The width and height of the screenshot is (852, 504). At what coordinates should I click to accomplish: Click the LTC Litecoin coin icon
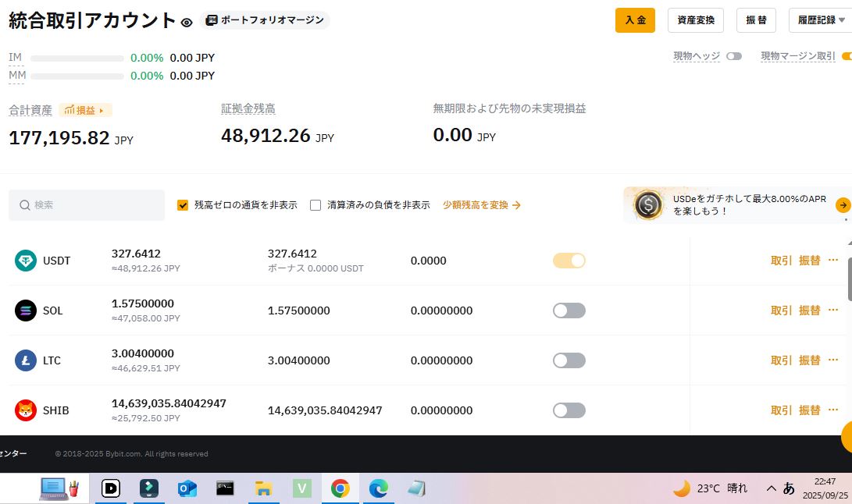click(26, 360)
